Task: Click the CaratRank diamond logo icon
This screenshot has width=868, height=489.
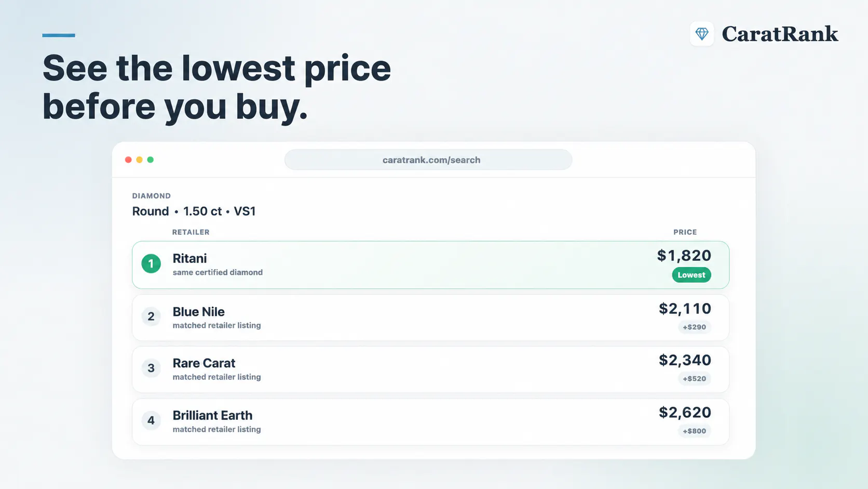Action: coord(702,34)
